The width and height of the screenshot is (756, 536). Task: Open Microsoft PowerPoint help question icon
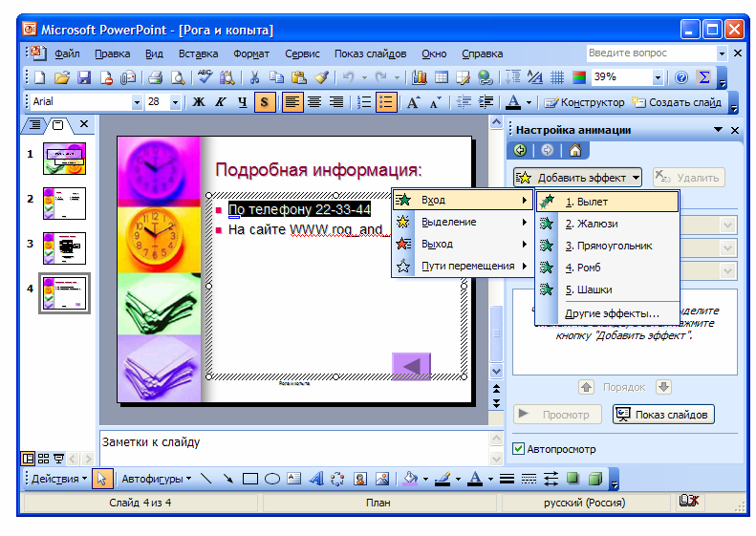click(x=680, y=77)
